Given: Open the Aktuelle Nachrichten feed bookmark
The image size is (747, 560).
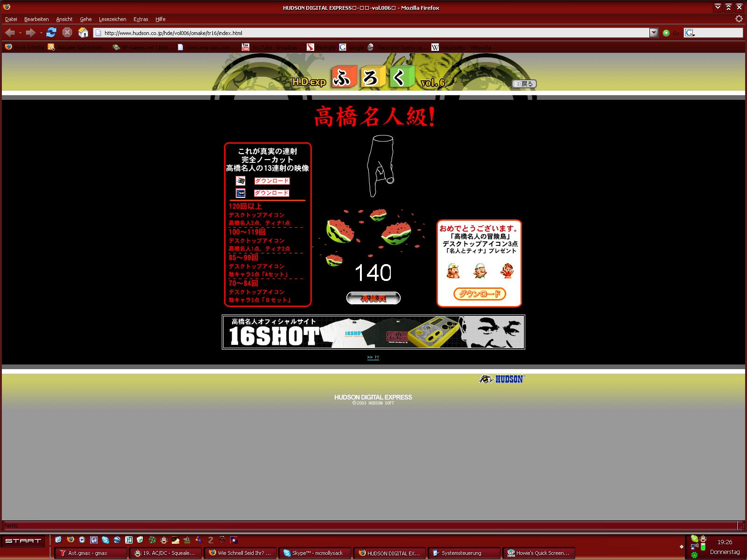Looking at the screenshot, I should click(78, 47).
